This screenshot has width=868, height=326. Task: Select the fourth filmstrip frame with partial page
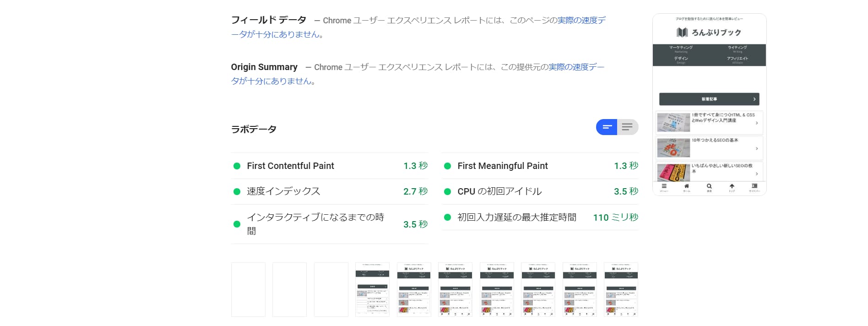[372, 289]
